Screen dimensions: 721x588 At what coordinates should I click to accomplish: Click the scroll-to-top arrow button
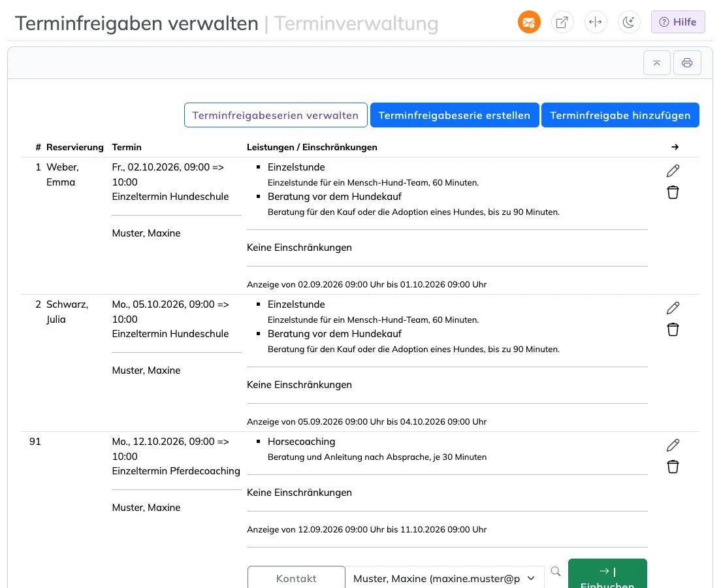[656, 63]
